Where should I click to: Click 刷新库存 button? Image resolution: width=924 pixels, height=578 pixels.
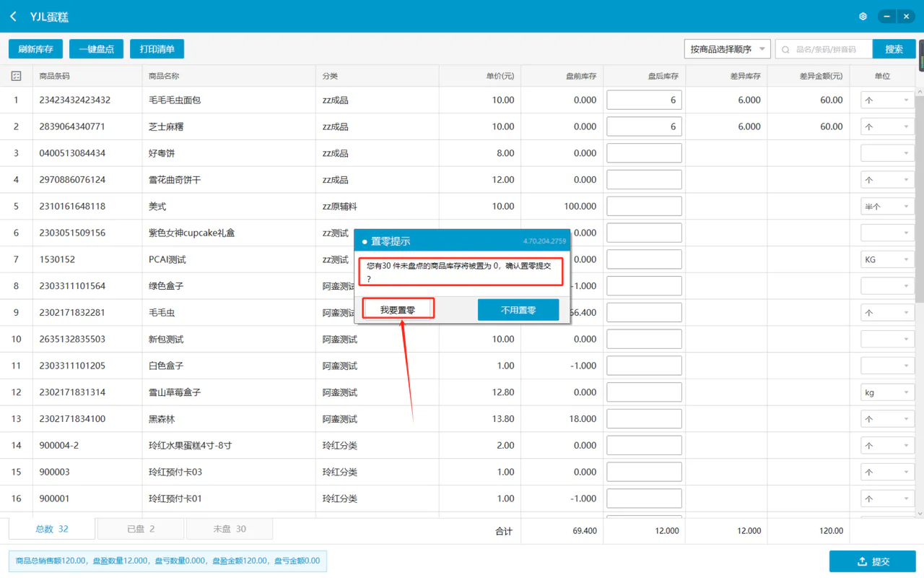coord(35,49)
